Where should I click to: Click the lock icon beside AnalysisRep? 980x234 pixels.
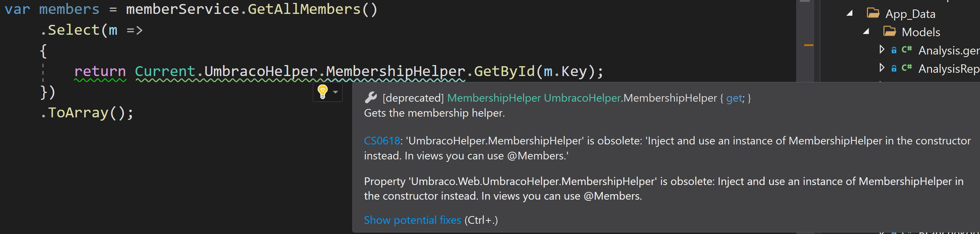coord(894,68)
